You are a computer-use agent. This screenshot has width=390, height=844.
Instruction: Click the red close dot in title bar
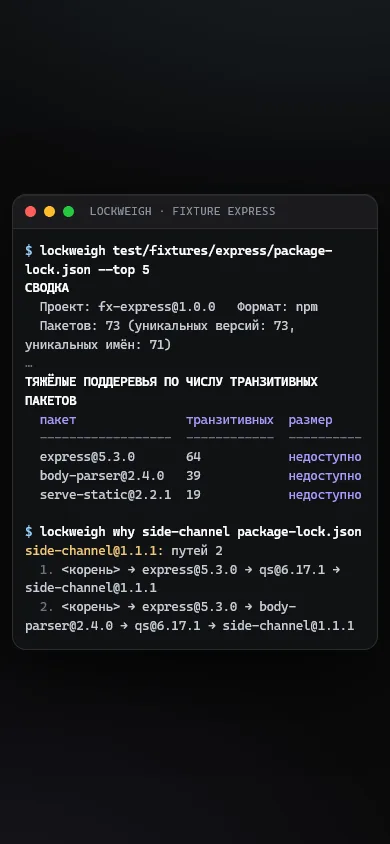31,212
